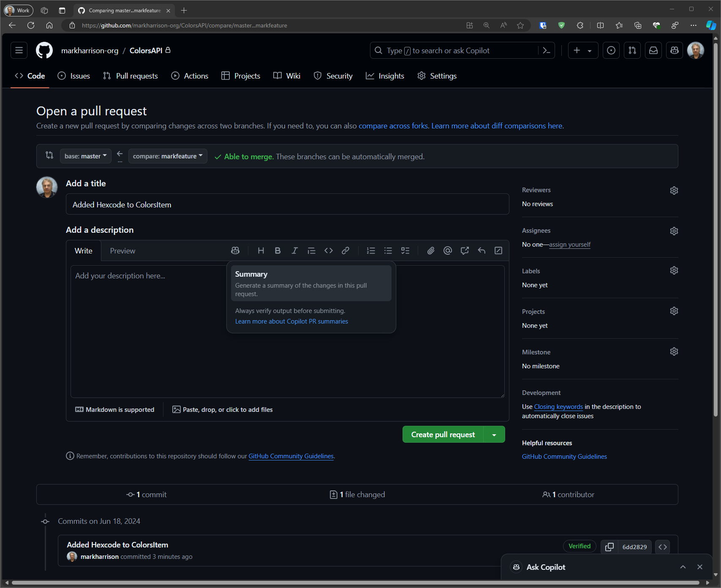Insert a hyperlink using the link icon

pos(346,250)
